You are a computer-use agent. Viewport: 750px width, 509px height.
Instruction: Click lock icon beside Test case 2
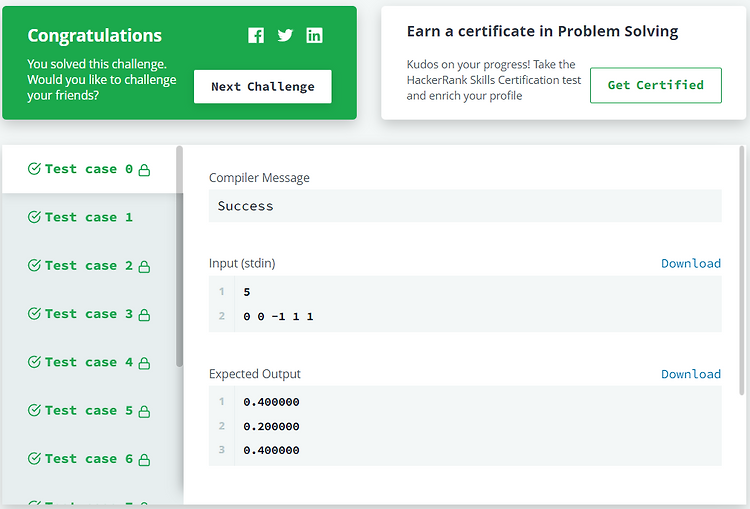pos(144,266)
